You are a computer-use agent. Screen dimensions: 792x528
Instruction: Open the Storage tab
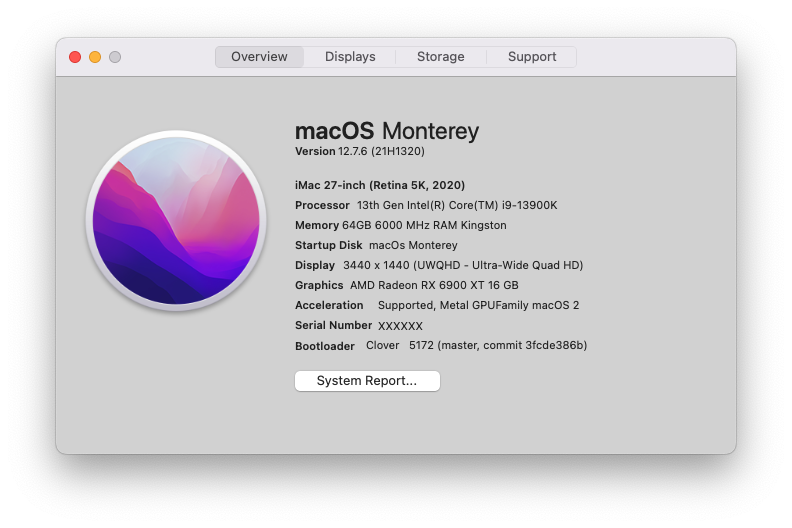point(440,57)
